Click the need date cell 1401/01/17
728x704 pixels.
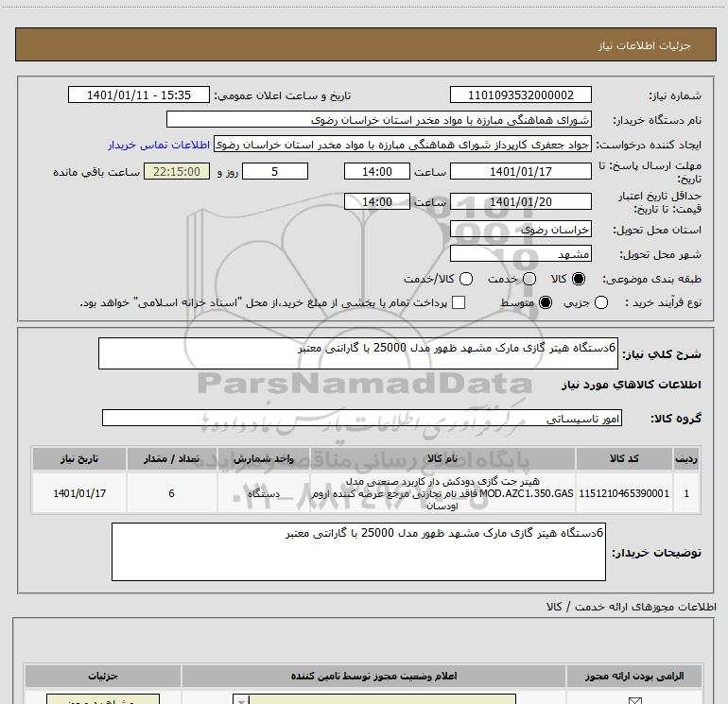click(x=78, y=493)
